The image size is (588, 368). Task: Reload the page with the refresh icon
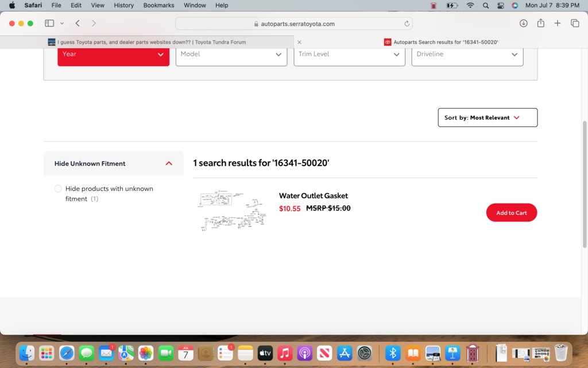click(x=407, y=24)
